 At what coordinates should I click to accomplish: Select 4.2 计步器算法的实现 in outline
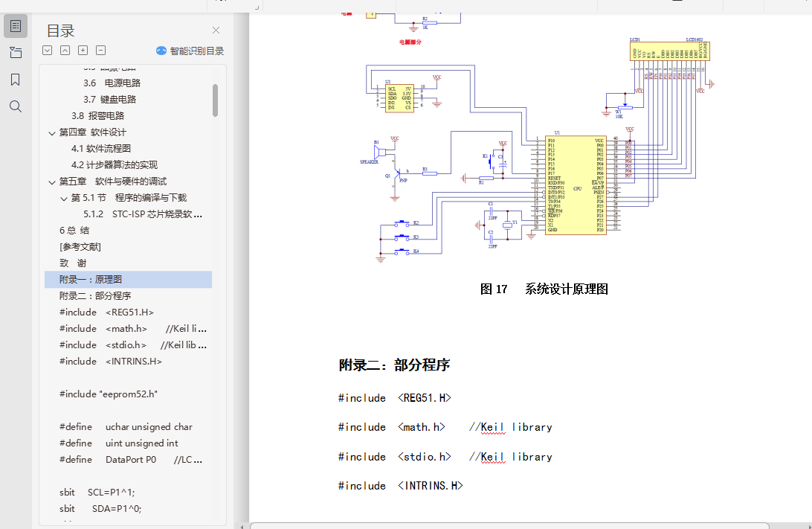tap(115, 165)
